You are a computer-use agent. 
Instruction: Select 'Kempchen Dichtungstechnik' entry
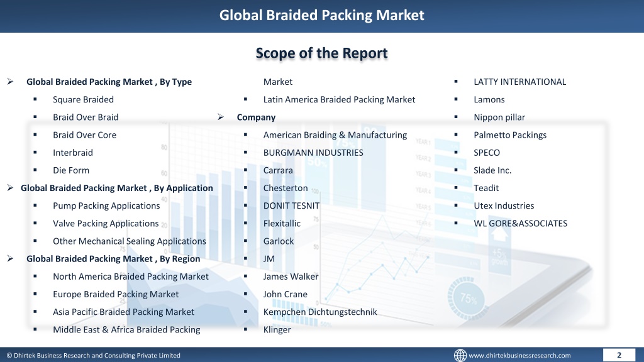coord(320,312)
